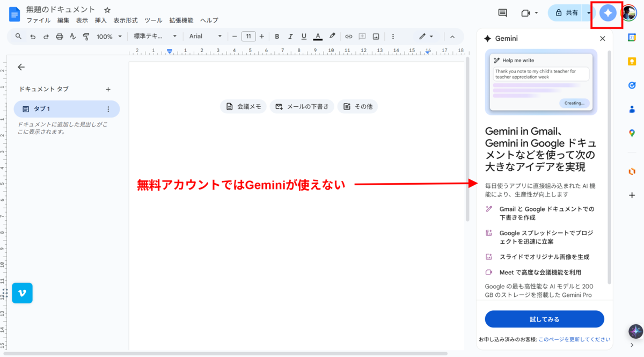
Task: Click the 共有 share button
Action: pos(566,13)
